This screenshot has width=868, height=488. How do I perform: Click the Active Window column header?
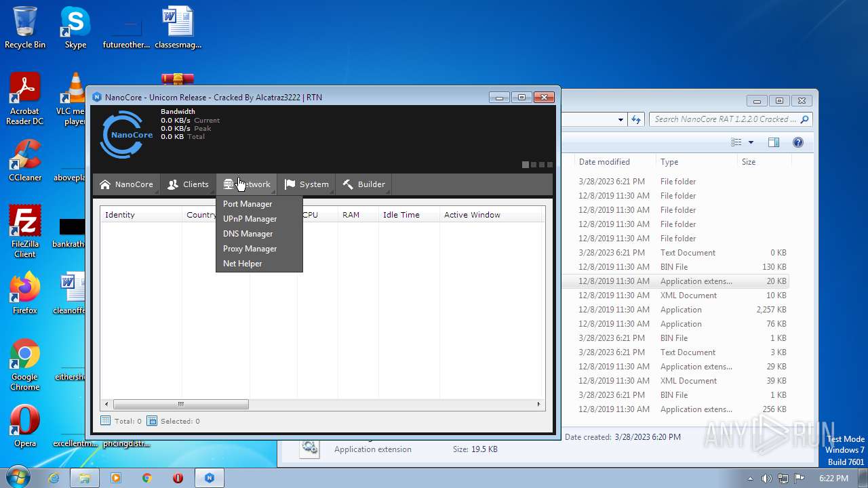tap(491, 215)
